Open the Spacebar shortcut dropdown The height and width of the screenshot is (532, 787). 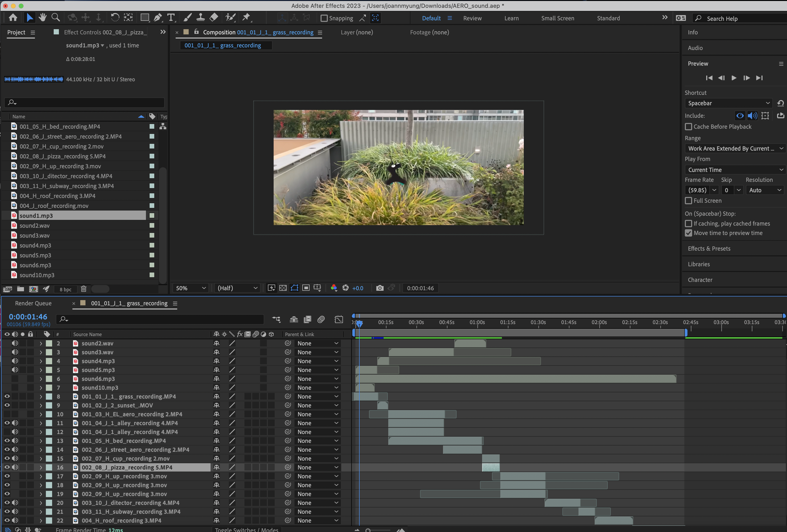point(728,103)
